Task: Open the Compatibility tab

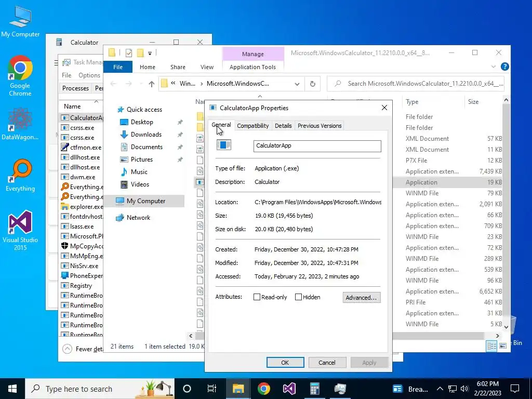Action: [x=253, y=126]
